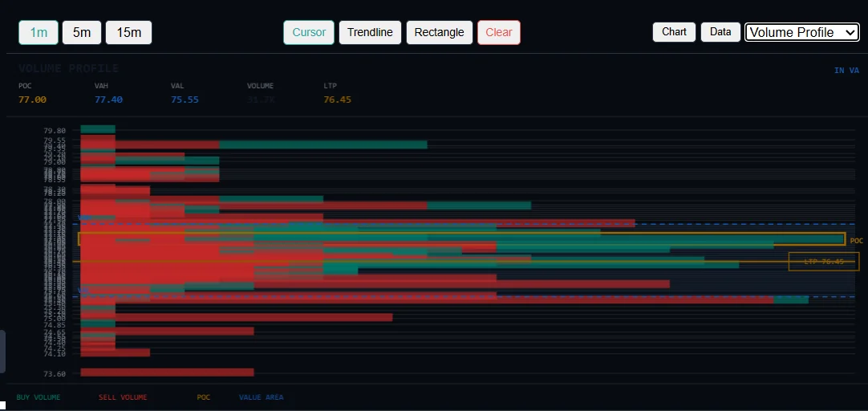Click the VALUE AREA legend entry

click(262, 397)
